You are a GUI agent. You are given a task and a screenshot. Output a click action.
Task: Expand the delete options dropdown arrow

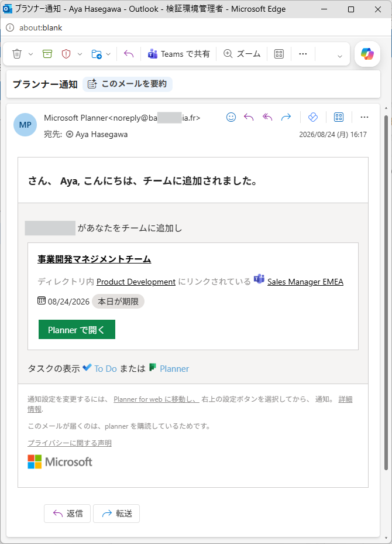click(30, 54)
